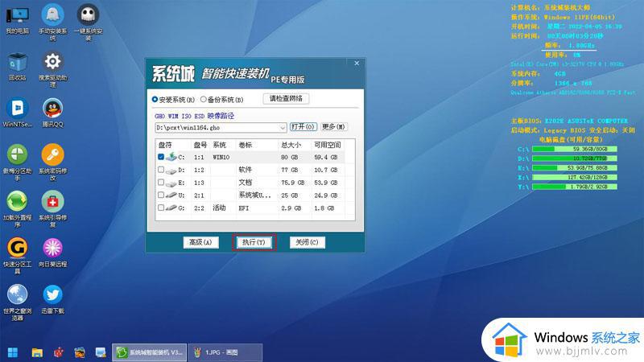The image size is (644, 362).
Task: Check the D: drive checkbox
Action: tap(161, 170)
